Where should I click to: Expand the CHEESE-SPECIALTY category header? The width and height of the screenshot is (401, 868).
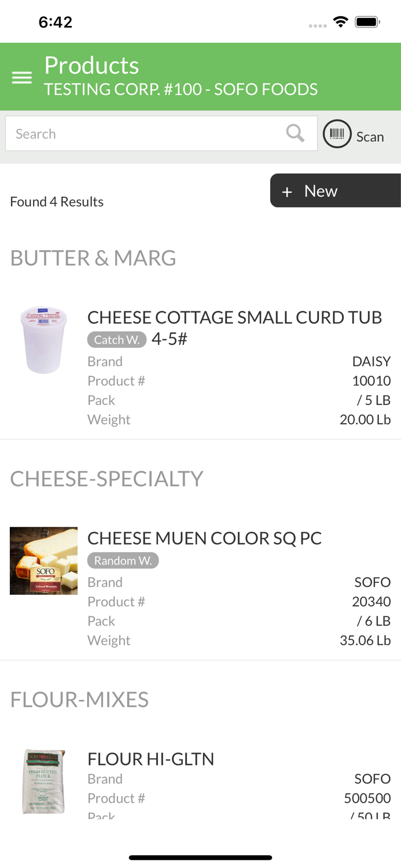tap(106, 479)
